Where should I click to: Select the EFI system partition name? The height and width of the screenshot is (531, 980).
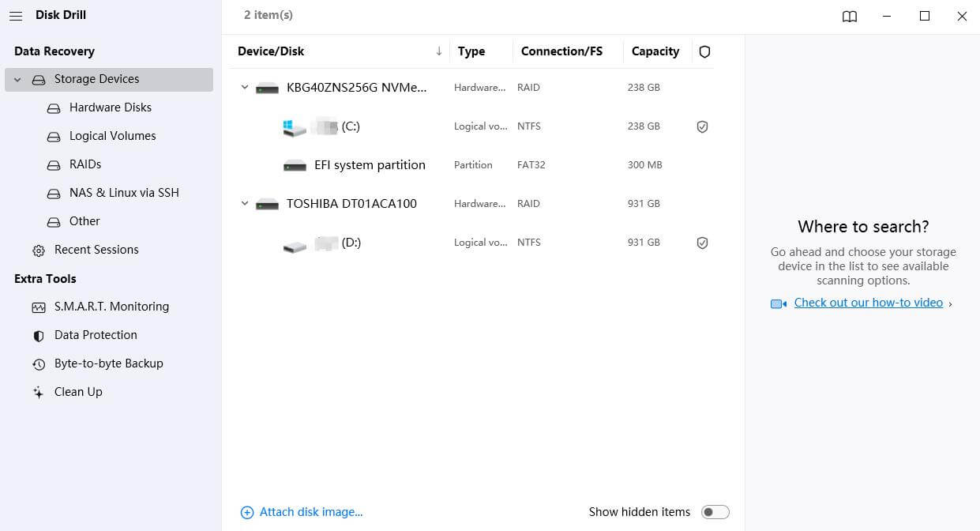coord(370,165)
